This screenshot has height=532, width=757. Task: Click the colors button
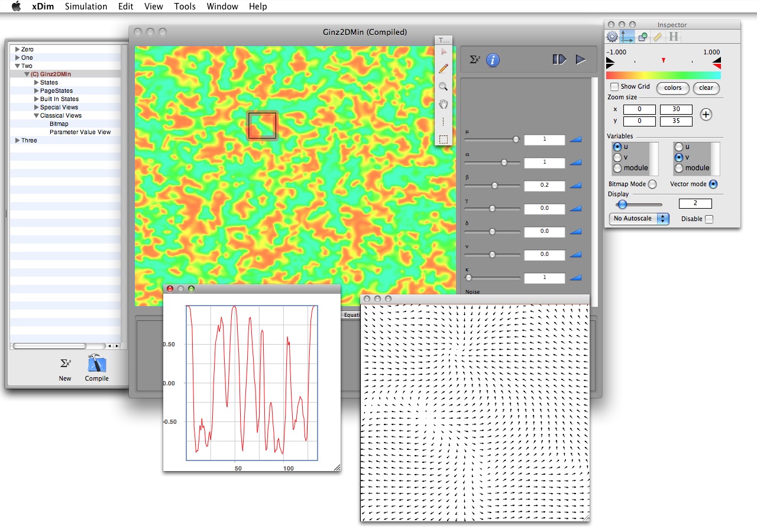(672, 88)
